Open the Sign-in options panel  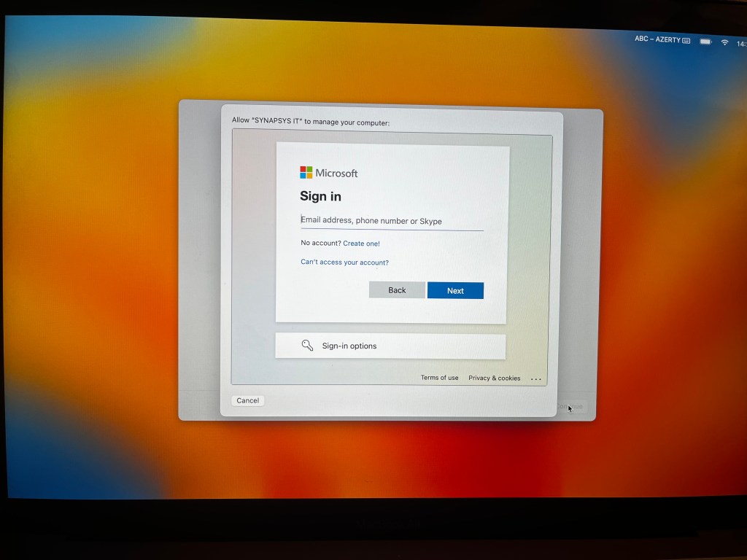(390, 346)
